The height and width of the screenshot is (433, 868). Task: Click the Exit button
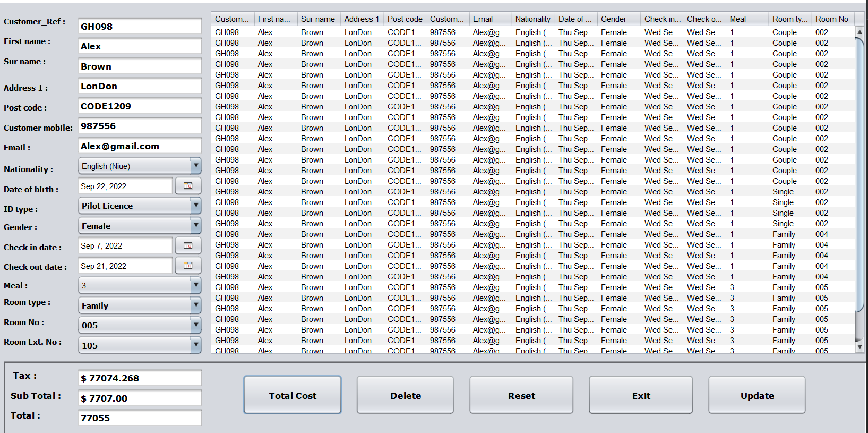pyautogui.click(x=641, y=395)
